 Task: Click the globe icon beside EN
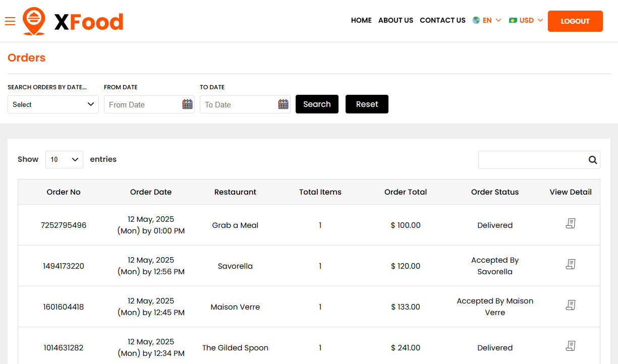point(475,20)
